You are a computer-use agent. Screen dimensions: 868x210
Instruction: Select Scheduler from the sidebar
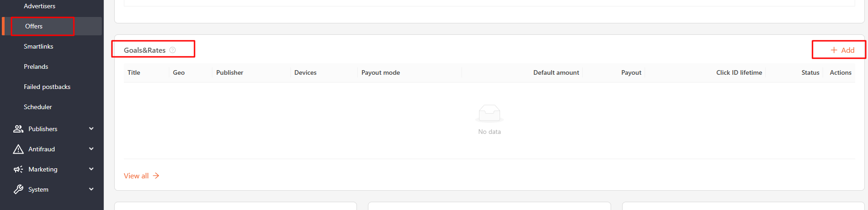tap(38, 107)
